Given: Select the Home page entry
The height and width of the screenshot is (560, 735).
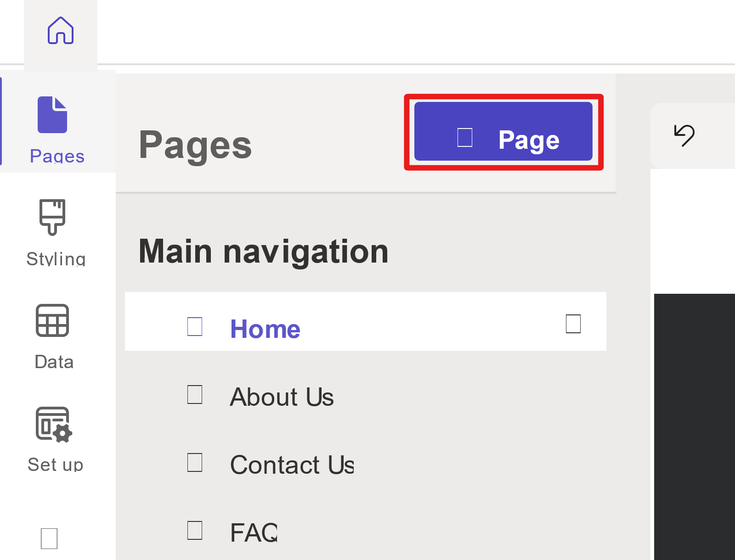Looking at the screenshot, I should 366,321.
